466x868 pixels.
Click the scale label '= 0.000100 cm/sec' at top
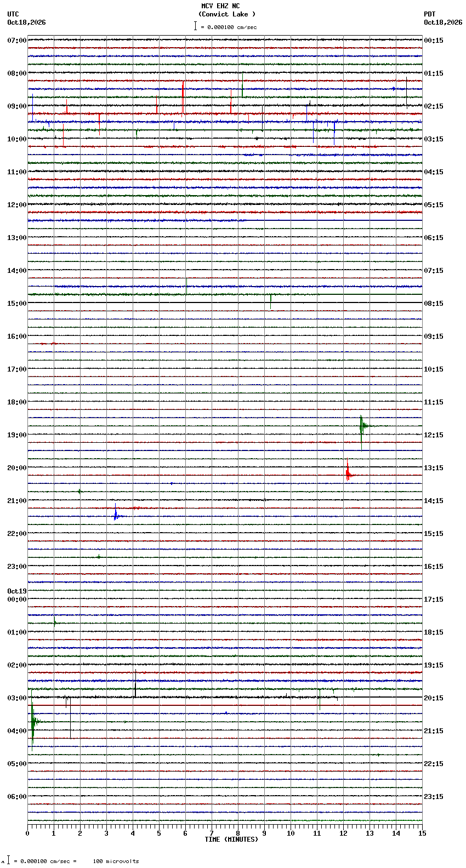tap(229, 27)
